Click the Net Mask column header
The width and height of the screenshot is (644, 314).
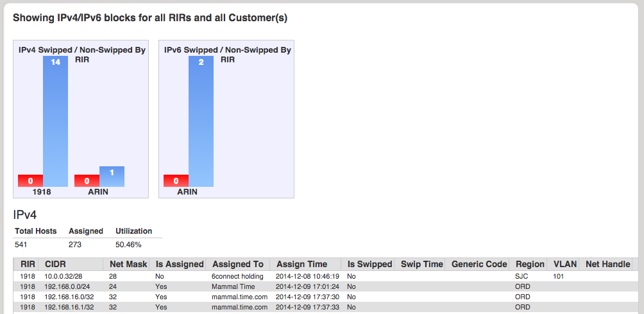128,265
